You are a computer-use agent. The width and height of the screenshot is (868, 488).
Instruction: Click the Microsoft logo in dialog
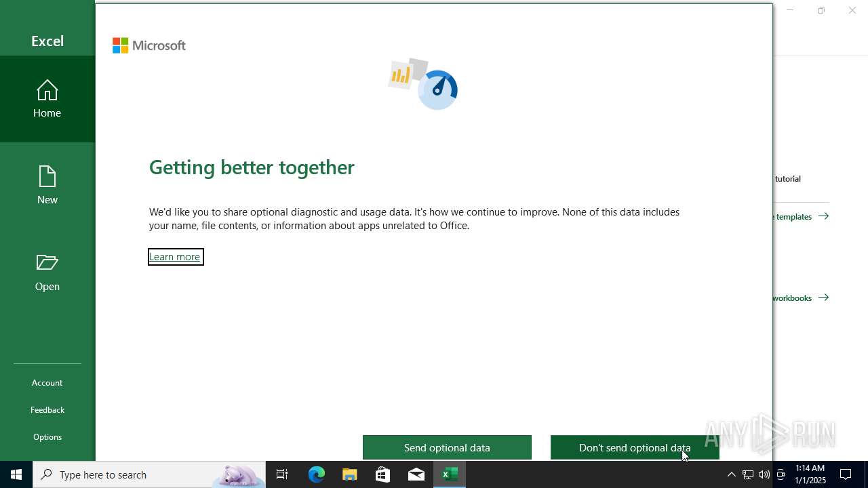149,45
